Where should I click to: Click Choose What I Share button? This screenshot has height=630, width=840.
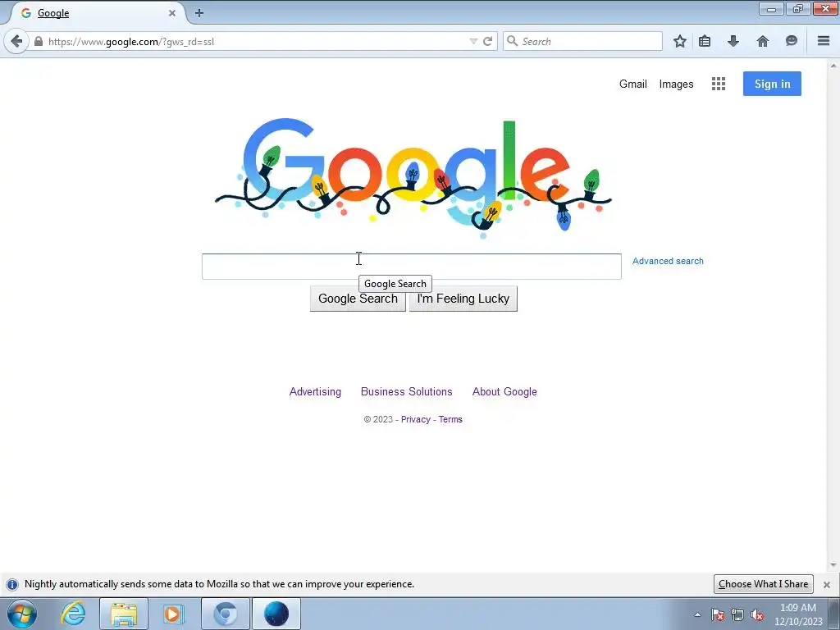[764, 584]
